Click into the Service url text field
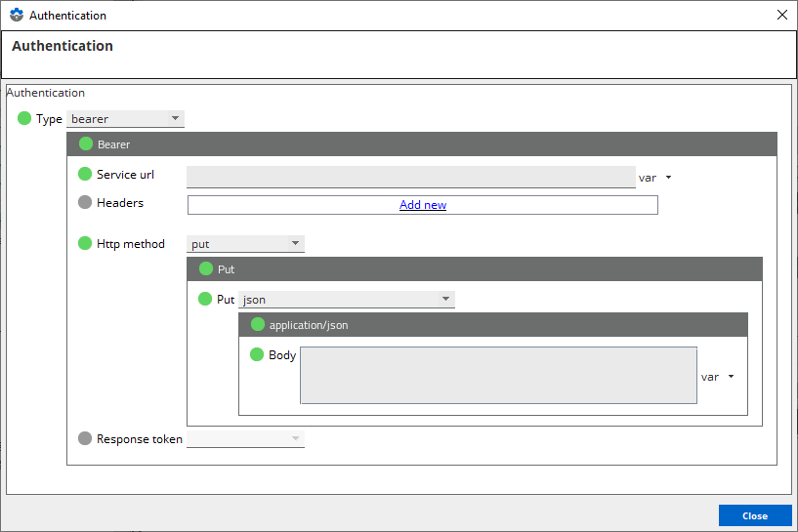 (x=410, y=177)
